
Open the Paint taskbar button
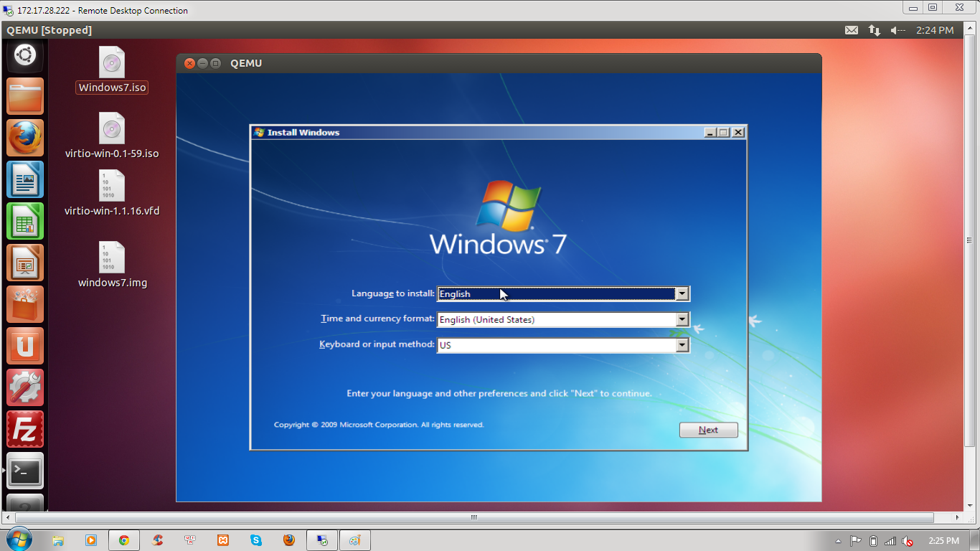(355, 540)
